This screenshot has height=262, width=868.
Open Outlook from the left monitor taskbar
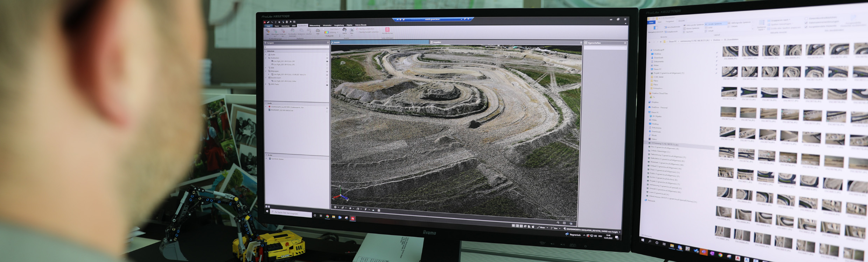coord(340,217)
